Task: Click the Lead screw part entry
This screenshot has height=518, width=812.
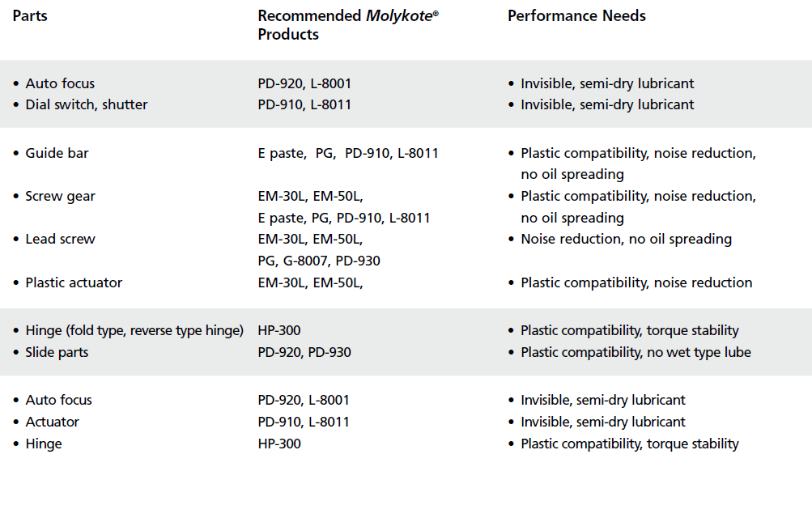Action: point(60,239)
